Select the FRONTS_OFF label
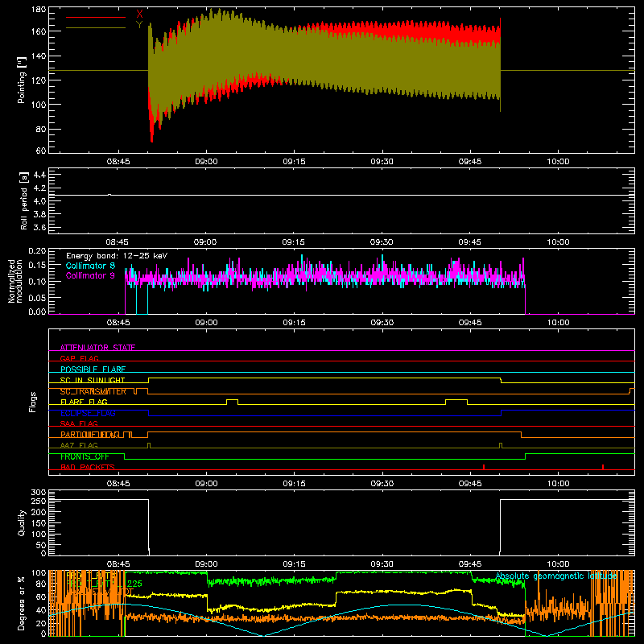The width and height of the screenshot is (644, 644). (85, 456)
